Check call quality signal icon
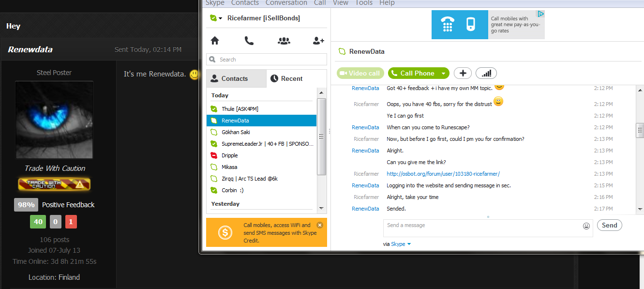 [x=486, y=73]
